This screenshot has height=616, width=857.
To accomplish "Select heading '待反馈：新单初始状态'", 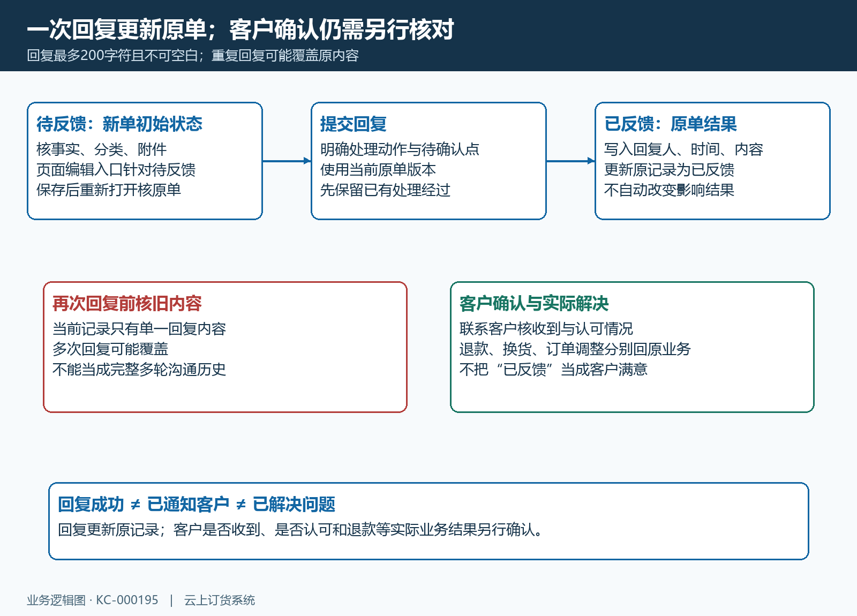I will point(119,124).
